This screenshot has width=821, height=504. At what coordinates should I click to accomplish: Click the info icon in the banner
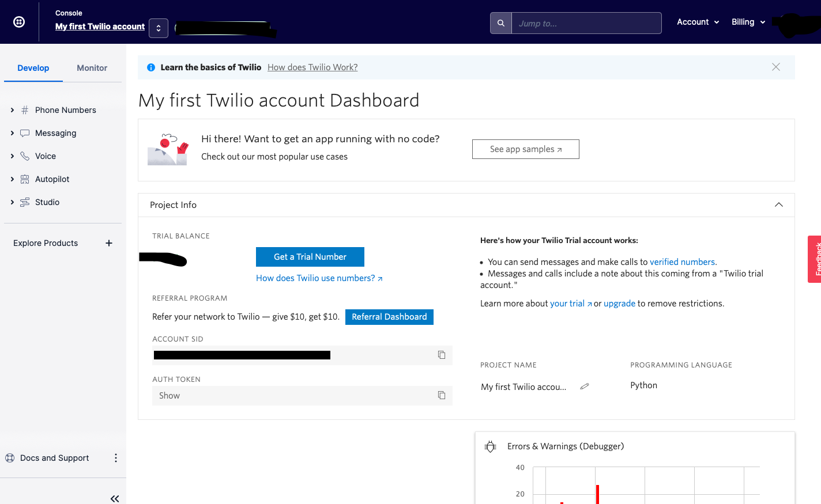151,67
